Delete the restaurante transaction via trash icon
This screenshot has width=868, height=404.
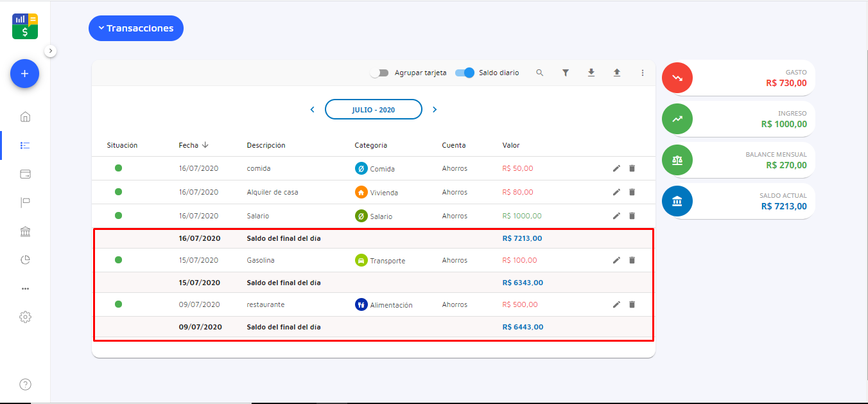[632, 304]
